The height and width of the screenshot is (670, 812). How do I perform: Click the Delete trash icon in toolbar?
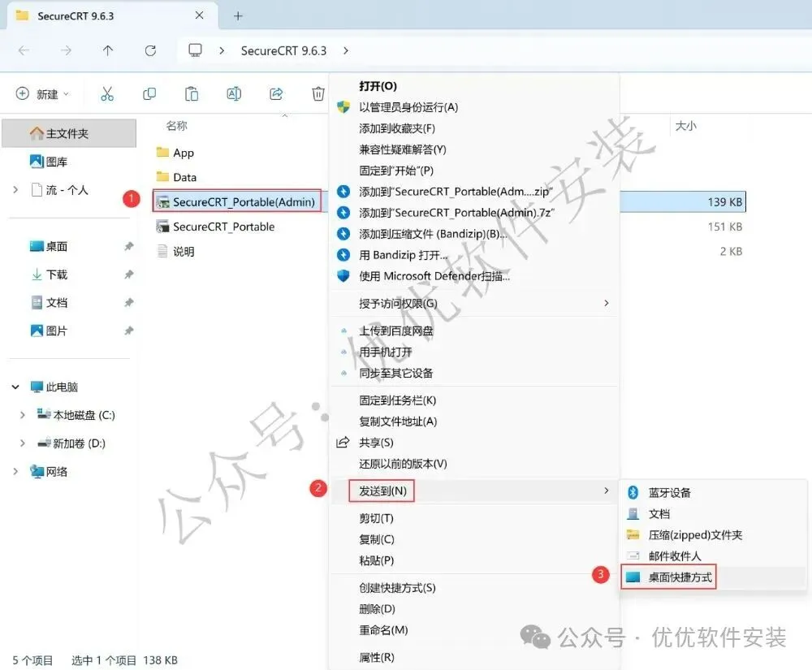(318, 93)
